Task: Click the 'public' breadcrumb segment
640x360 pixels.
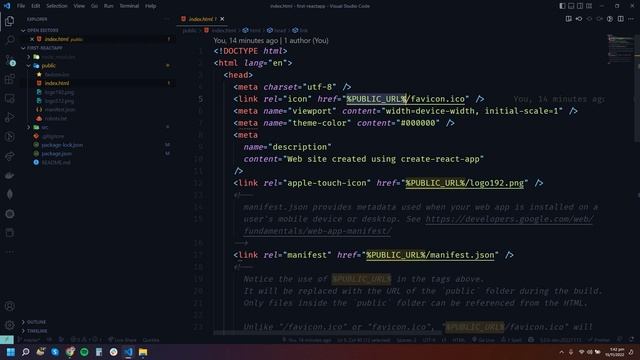Action: [x=189, y=30]
